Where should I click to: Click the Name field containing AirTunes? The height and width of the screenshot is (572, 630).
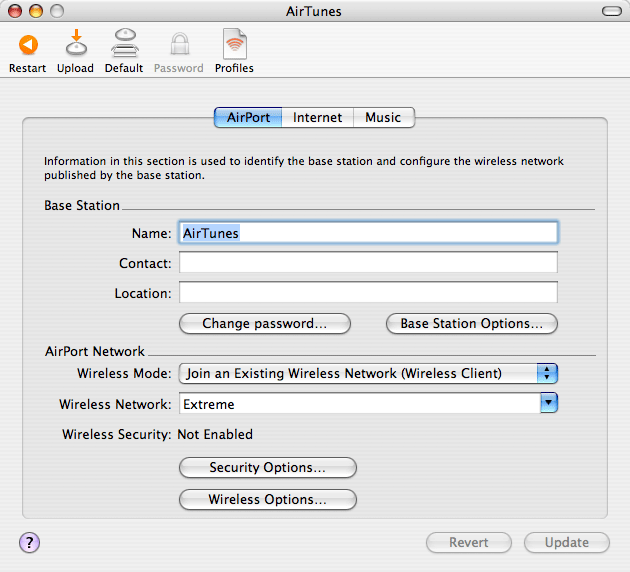coord(368,233)
